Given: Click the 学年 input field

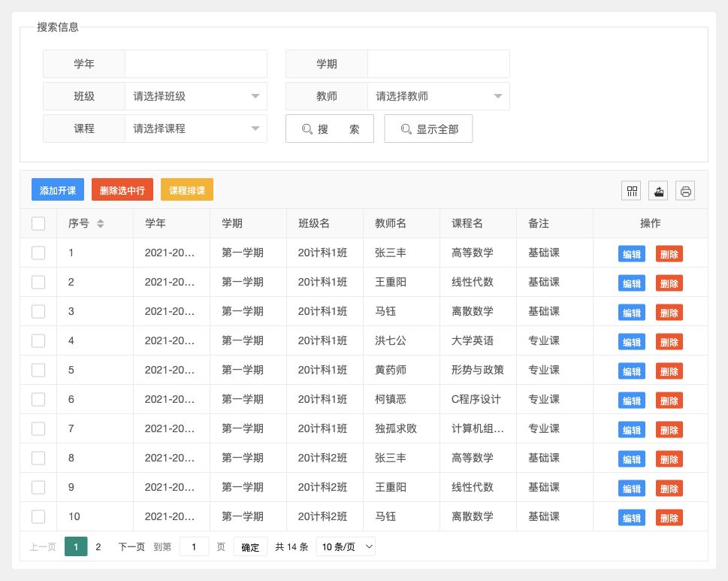Looking at the screenshot, I should [196, 64].
